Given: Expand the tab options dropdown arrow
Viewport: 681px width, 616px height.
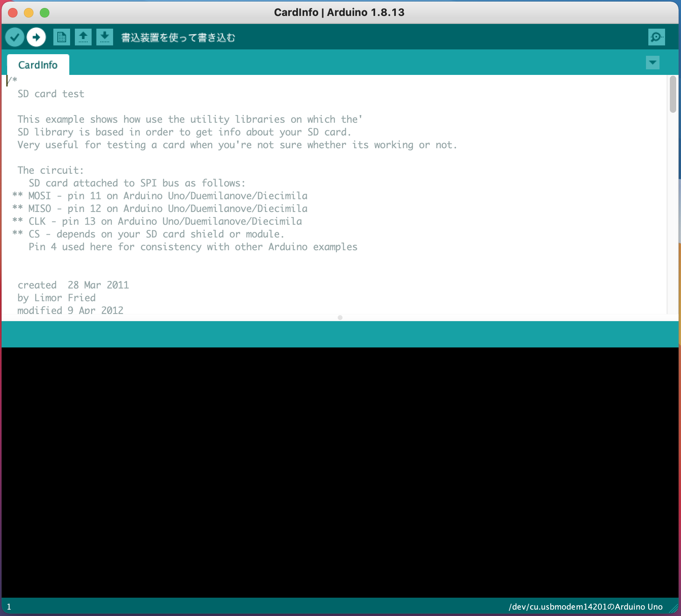Looking at the screenshot, I should click(x=653, y=63).
